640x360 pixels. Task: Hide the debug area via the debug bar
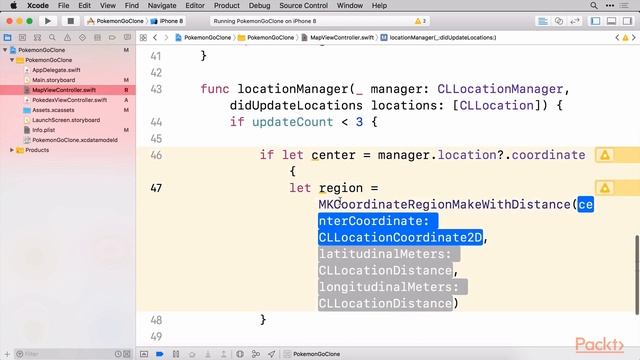tap(144, 354)
